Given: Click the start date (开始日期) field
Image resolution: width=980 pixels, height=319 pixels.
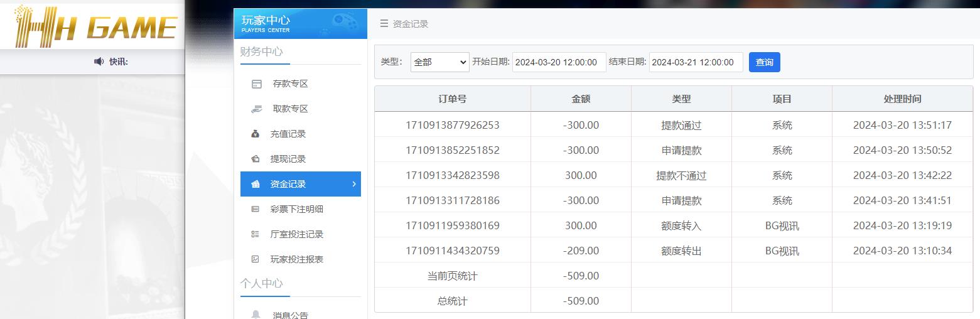Looking at the screenshot, I should pos(559,62).
